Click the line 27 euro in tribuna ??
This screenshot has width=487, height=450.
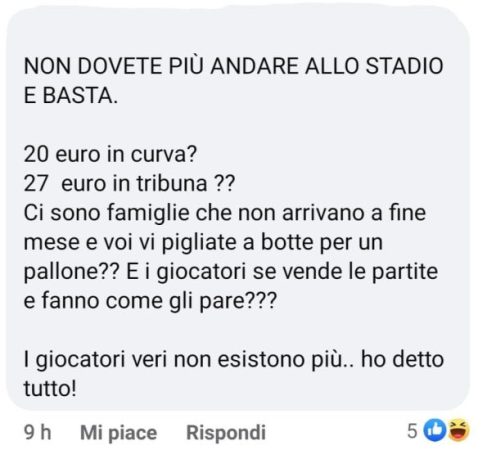[x=129, y=184]
